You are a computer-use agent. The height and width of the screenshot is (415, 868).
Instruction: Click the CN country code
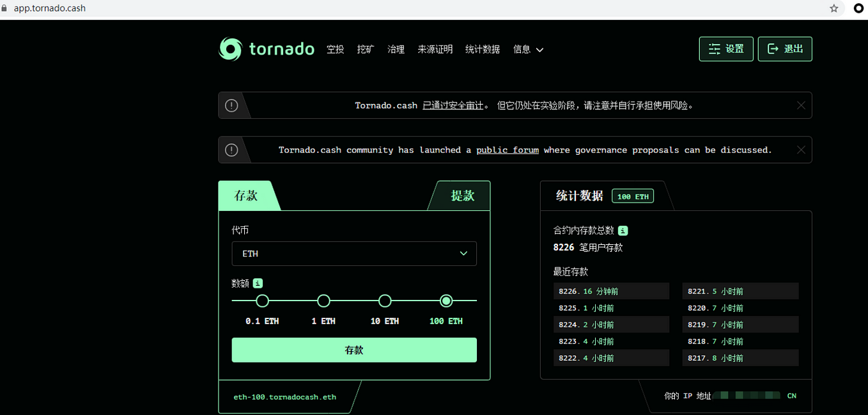[792, 396]
